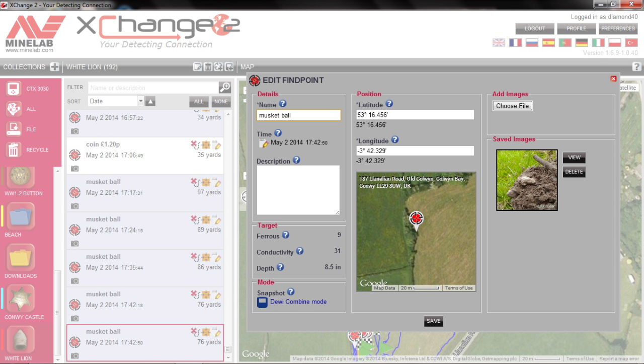Select ALL items in list
The height and width of the screenshot is (364, 644).
pyautogui.click(x=199, y=102)
